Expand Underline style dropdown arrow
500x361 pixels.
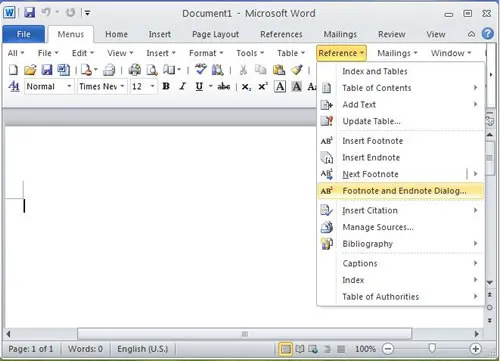[211, 87]
